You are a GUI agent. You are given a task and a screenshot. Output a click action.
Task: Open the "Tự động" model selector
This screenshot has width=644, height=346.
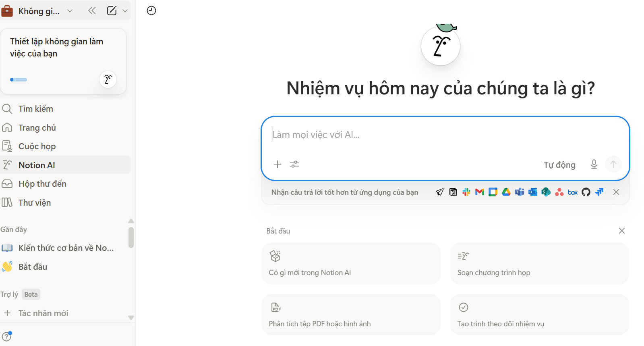click(559, 165)
